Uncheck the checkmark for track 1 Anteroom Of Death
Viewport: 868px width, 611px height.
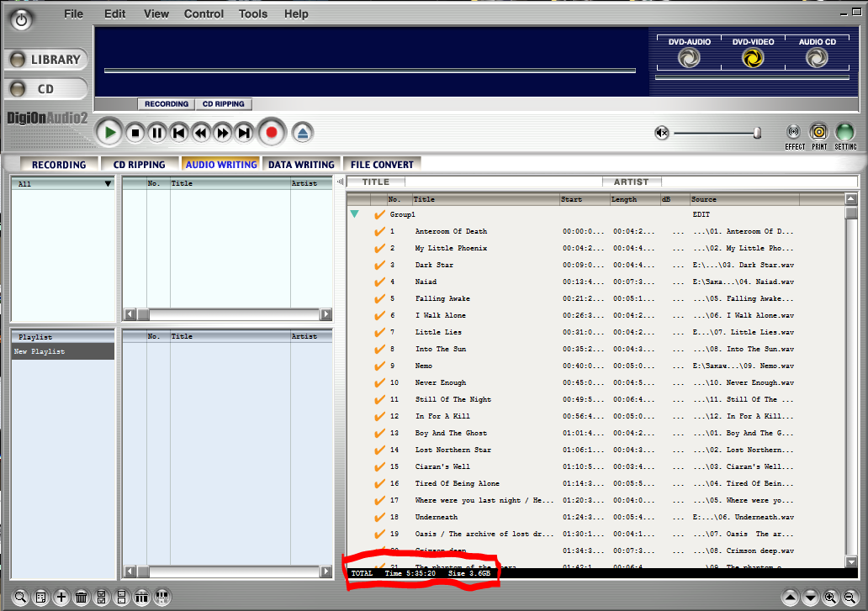379,231
